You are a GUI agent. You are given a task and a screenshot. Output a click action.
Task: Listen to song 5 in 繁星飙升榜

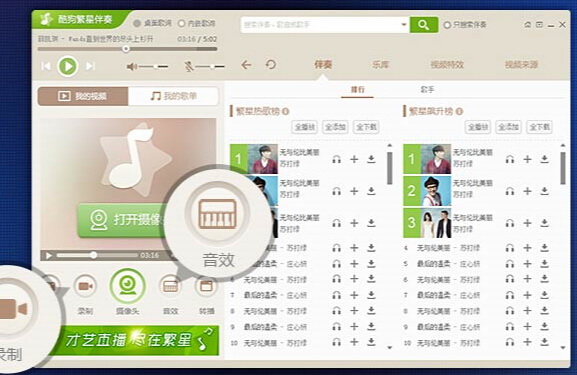pos(510,264)
